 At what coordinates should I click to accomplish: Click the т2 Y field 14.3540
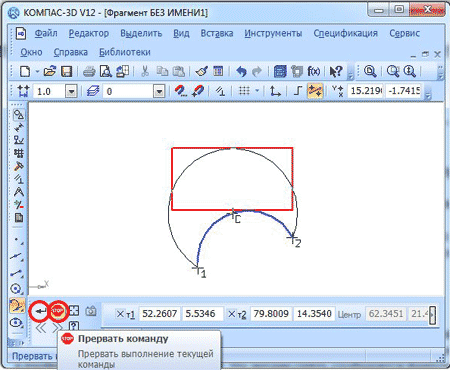click(314, 314)
